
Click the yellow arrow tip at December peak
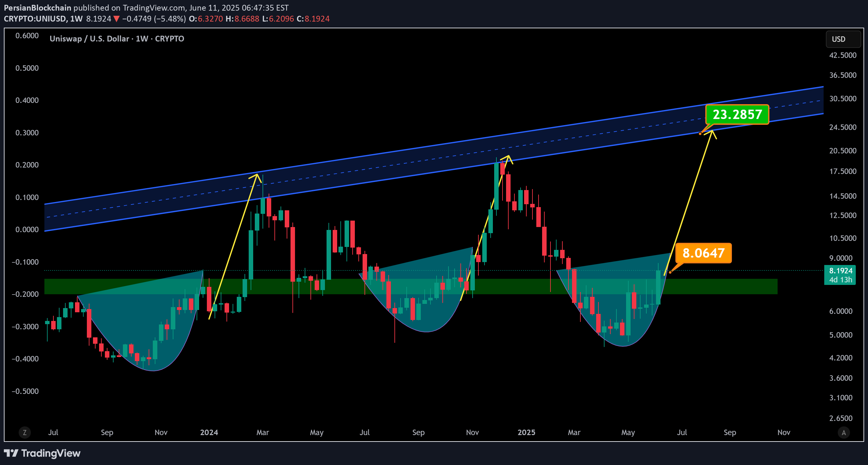[508, 156]
